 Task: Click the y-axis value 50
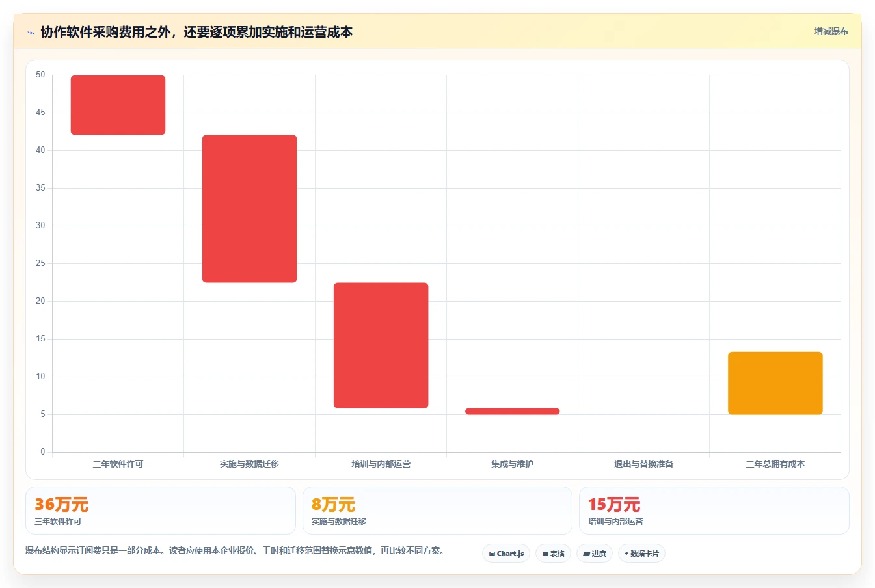(x=40, y=75)
